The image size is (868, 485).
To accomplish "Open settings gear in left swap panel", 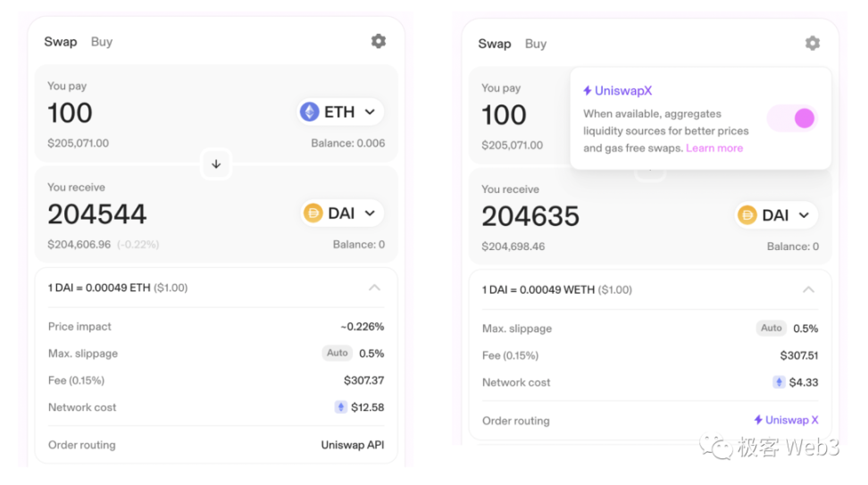I will (379, 41).
